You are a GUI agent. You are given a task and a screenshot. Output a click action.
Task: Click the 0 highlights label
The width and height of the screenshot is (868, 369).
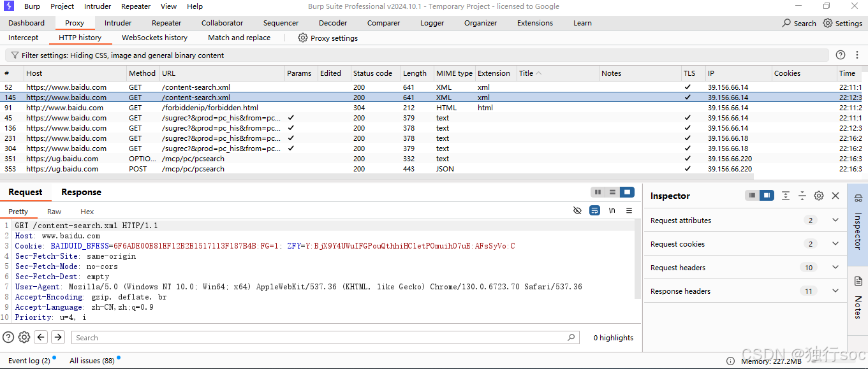pos(614,338)
